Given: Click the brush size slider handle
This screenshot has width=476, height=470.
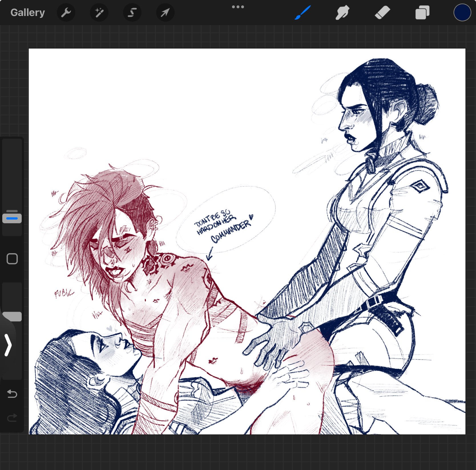Looking at the screenshot, I should [x=12, y=218].
